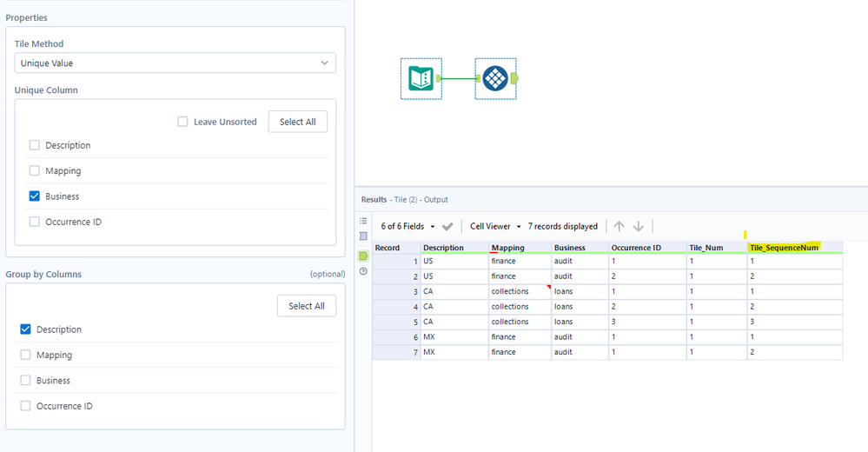This screenshot has width=868, height=452.
Task: Toggle Leave Unsorted checkbox
Action: pos(182,122)
